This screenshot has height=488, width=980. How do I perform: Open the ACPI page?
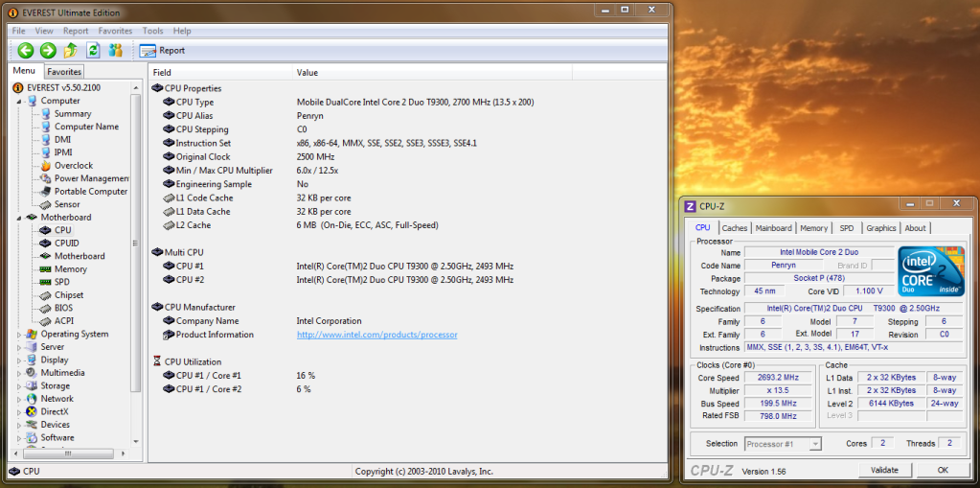(64, 321)
